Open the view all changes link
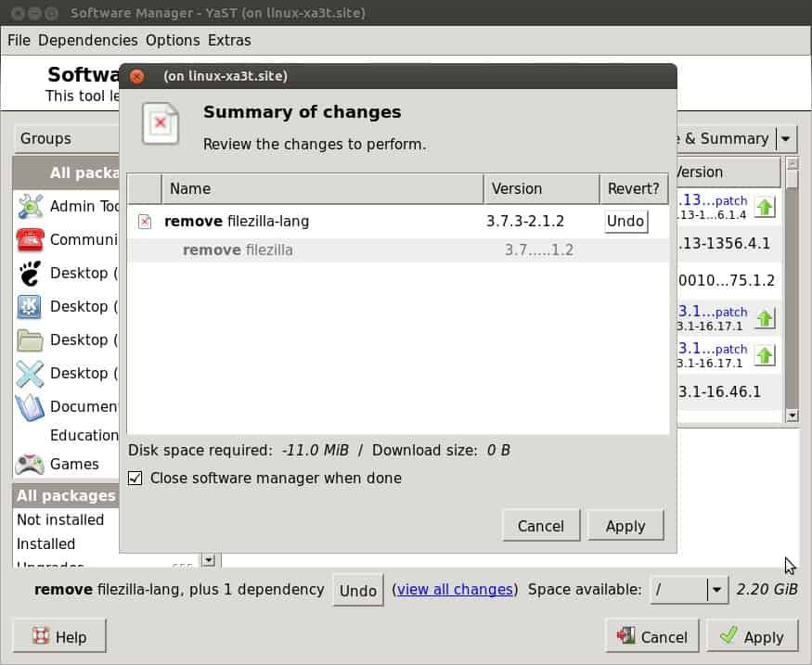 tap(456, 590)
